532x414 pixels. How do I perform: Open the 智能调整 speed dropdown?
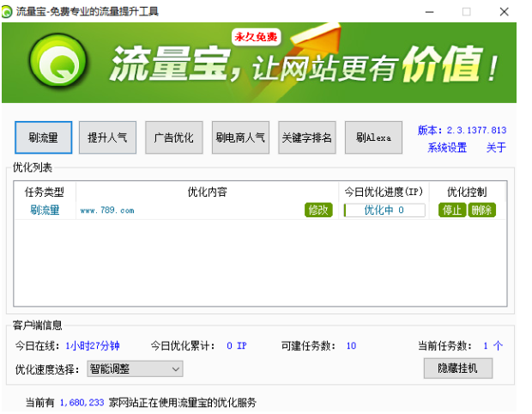135,368
